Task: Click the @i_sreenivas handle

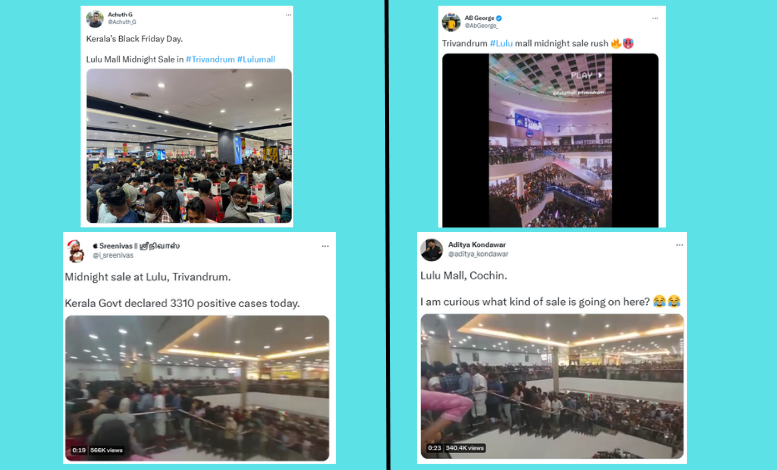Action: 113,255
